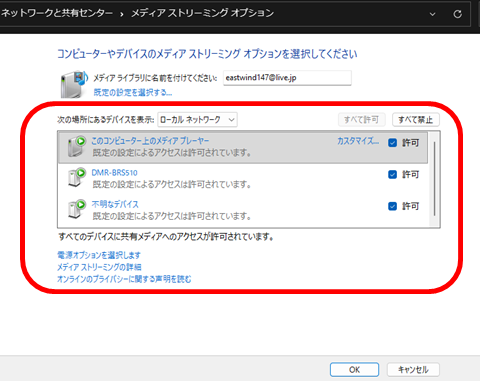This screenshot has width=480, height=381.
Task: Click the メディア ストリーミング オプション breadcrumb
Action: click(x=202, y=13)
